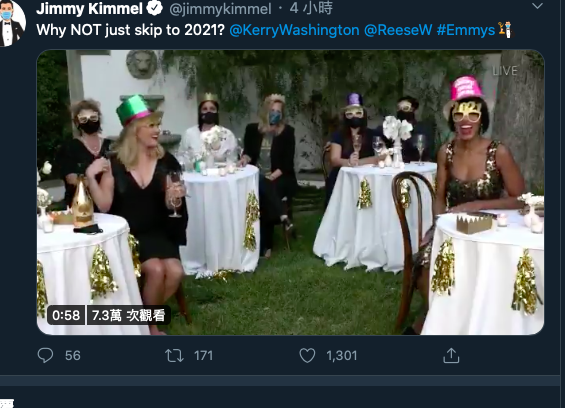The width and height of the screenshot is (565, 408).
Task: Click the verified badge next to Jimmy Kimmel
Action: pyautogui.click(x=155, y=8)
